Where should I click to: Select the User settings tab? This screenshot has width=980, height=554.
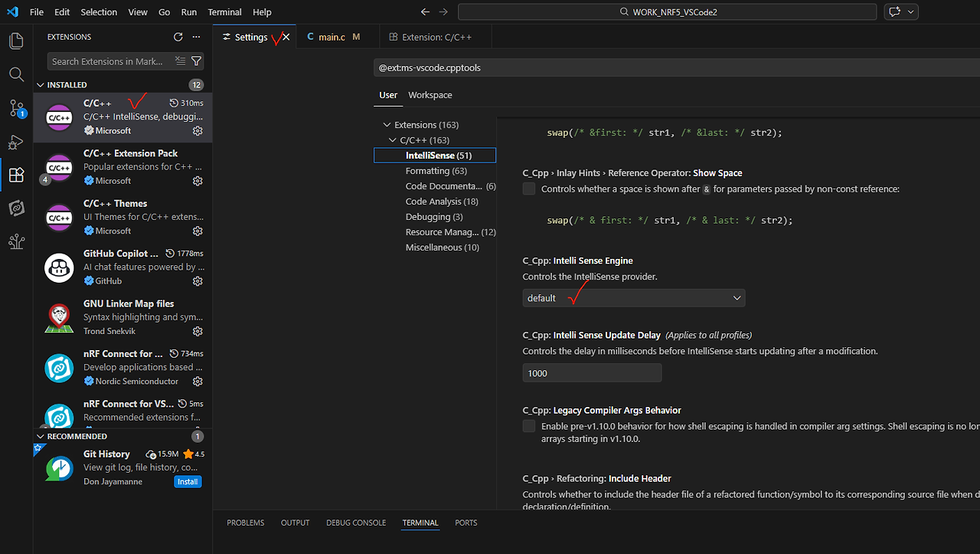tap(388, 95)
